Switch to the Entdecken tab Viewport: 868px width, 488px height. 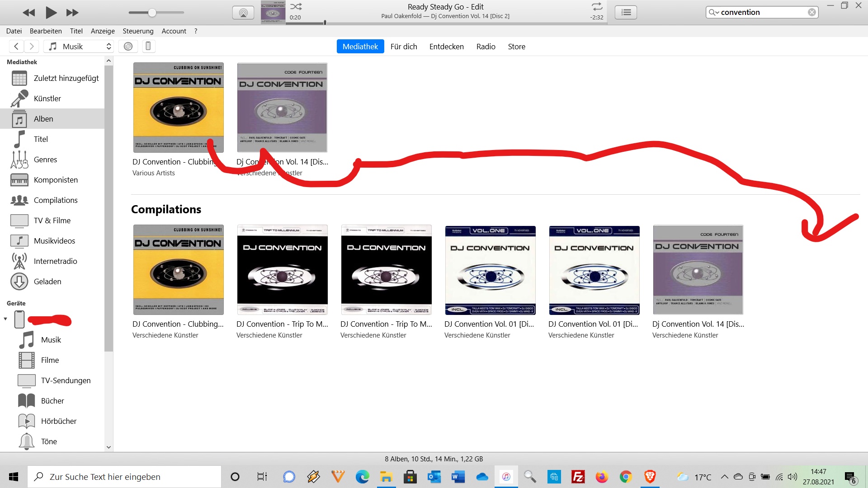point(446,47)
